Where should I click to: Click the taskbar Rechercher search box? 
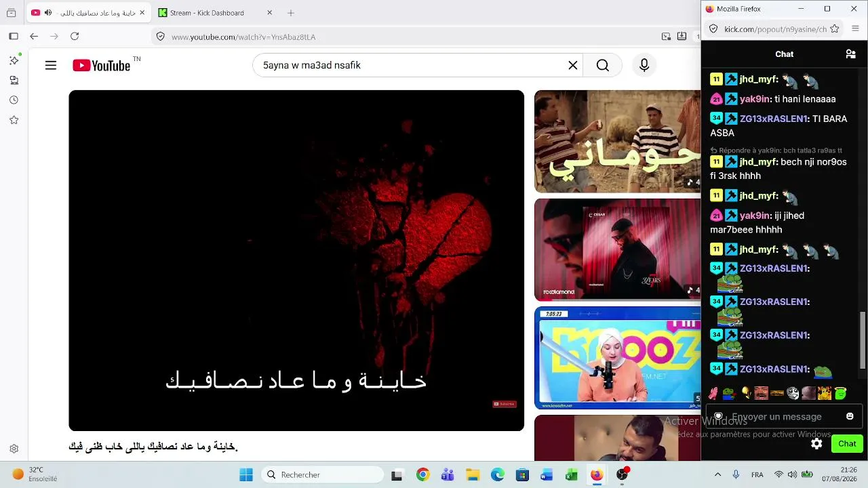click(x=322, y=474)
